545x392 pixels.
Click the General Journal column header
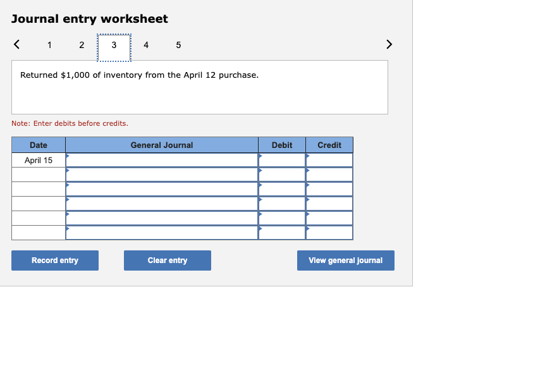tap(162, 145)
